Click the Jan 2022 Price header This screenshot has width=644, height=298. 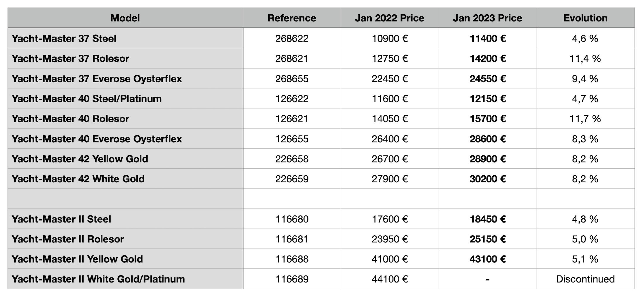(390, 18)
